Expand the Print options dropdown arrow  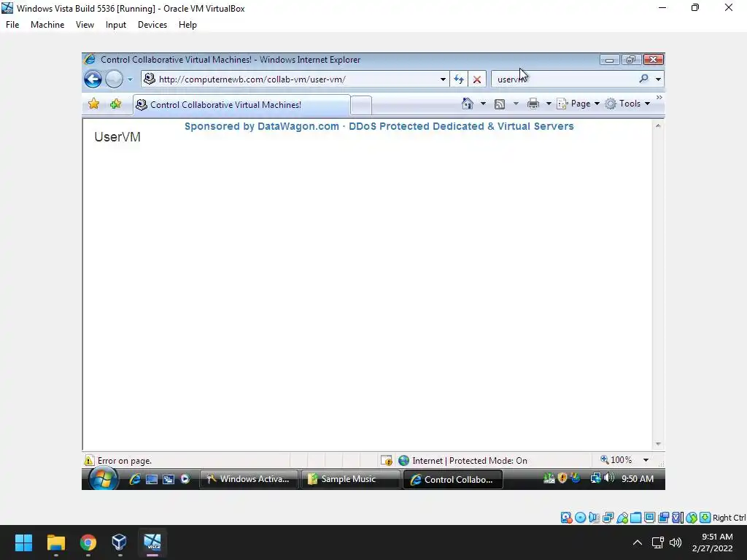tap(549, 104)
